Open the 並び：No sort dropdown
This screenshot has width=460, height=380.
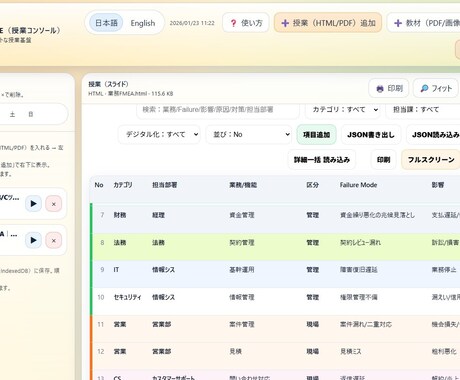click(x=249, y=134)
